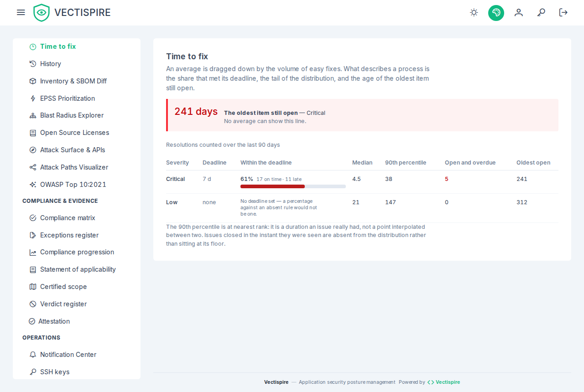Navigate to EPSS Prioritization

click(x=77, y=98)
